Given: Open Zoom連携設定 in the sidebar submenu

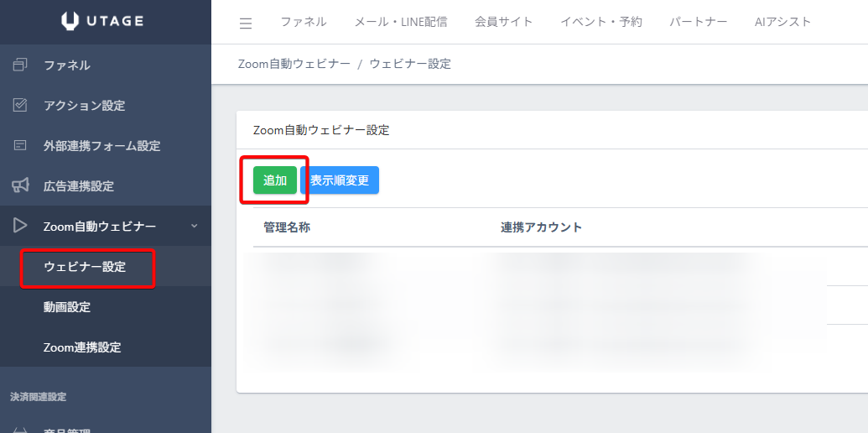Looking at the screenshot, I should click(x=82, y=347).
